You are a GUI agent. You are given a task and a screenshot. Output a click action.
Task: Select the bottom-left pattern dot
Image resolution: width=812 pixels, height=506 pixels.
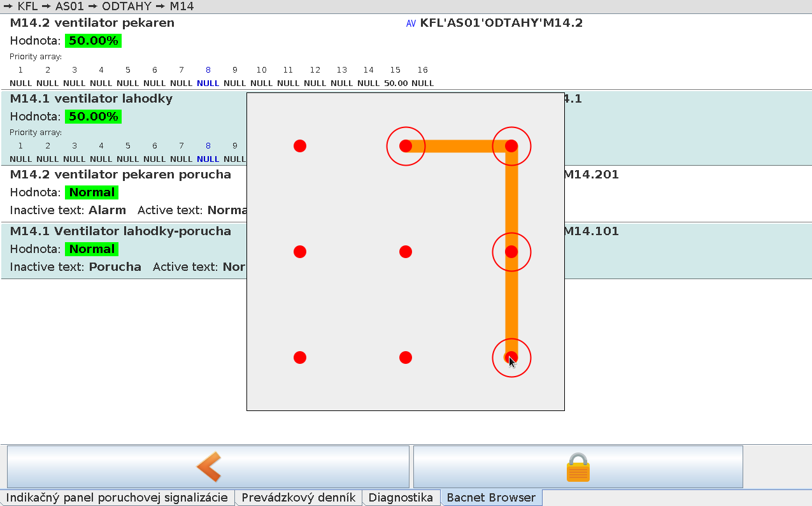300,358
